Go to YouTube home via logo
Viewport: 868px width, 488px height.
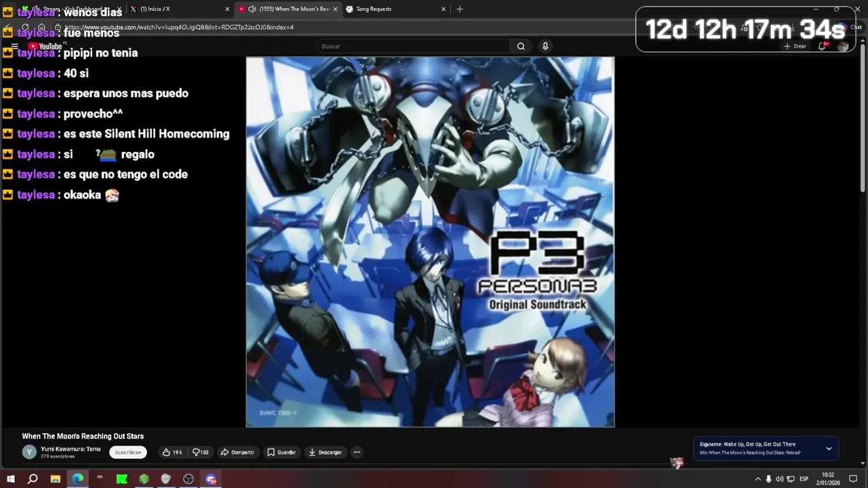coord(45,46)
